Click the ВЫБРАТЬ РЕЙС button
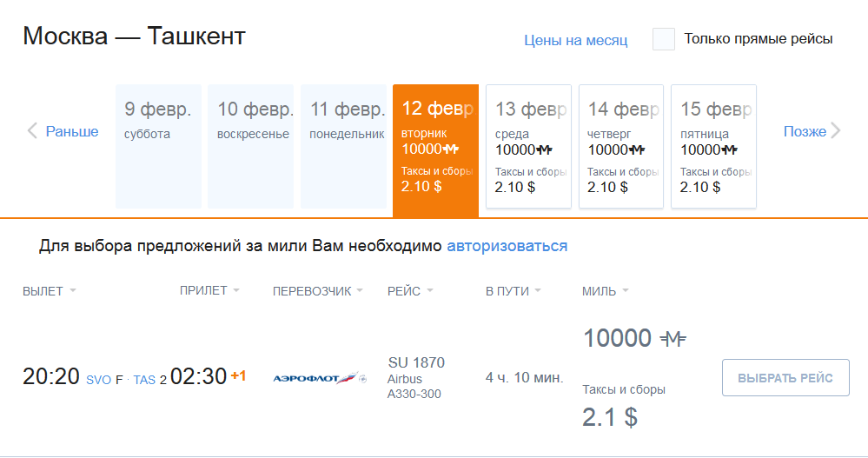Image resolution: width=868 pixels, height=458 pixels. click(x=785, y=378)
